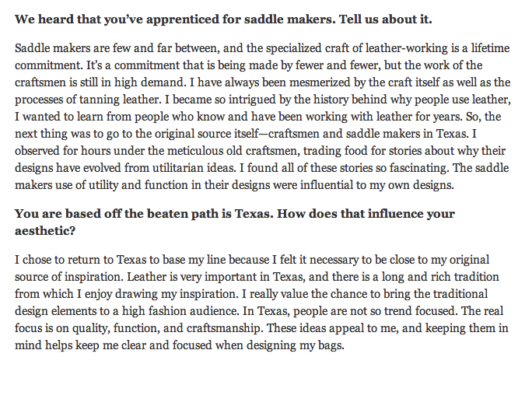
Task: Click the bold question about Texas influencing aesthetic
Action: click(234, 222)
